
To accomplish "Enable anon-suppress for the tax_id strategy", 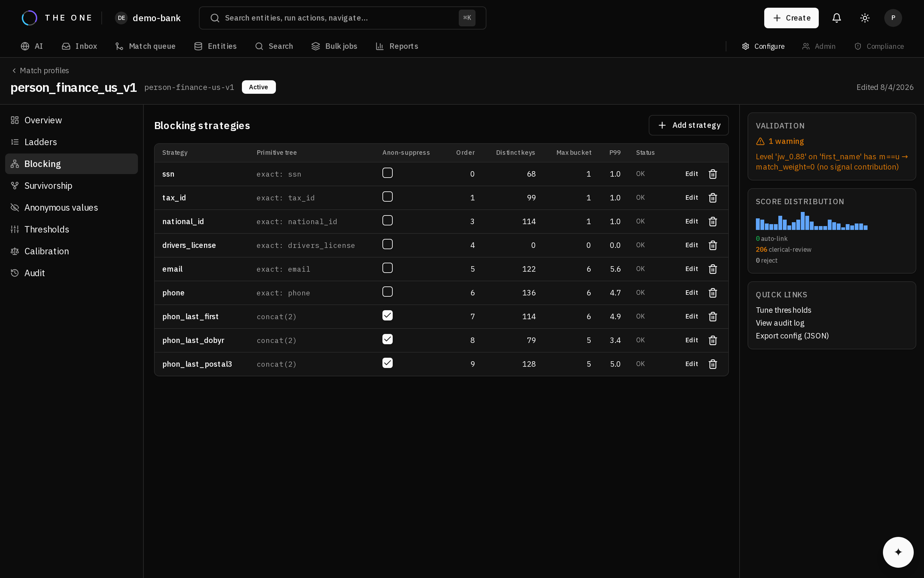I will [388, 197].
